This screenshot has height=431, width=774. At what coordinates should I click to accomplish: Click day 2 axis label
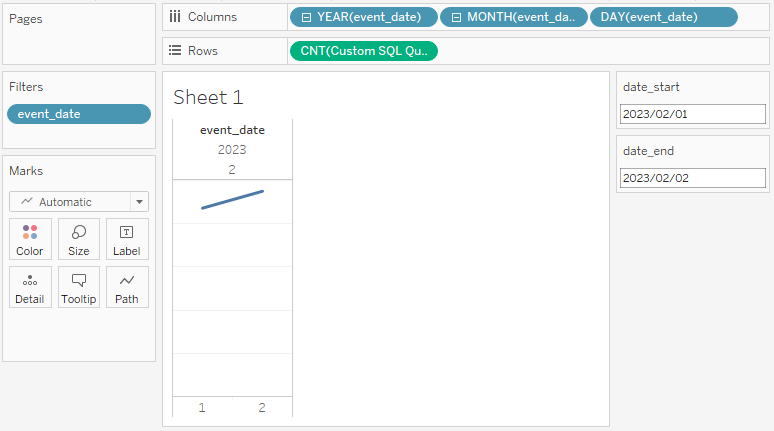click(x=262, y=407)
